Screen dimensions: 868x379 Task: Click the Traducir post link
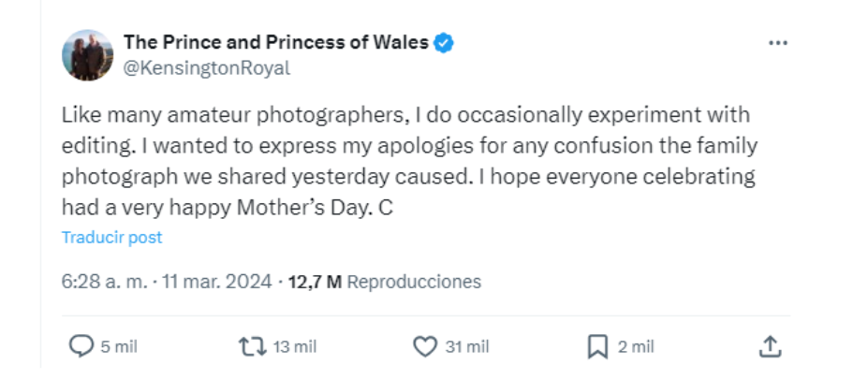(111, 238)
